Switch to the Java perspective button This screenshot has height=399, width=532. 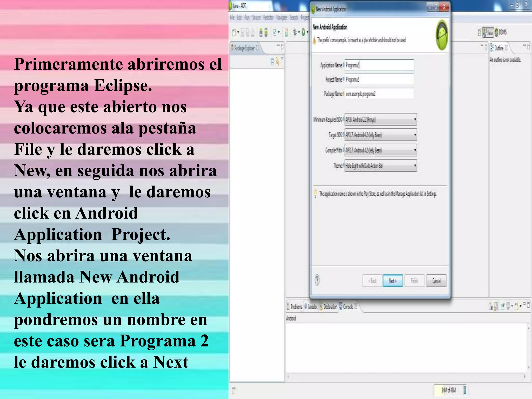488,32
